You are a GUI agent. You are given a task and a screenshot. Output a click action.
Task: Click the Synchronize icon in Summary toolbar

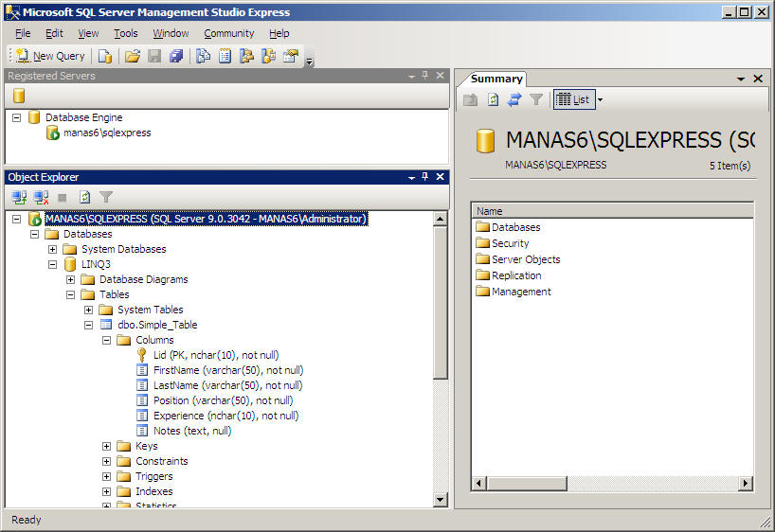(x=514, y=99)
